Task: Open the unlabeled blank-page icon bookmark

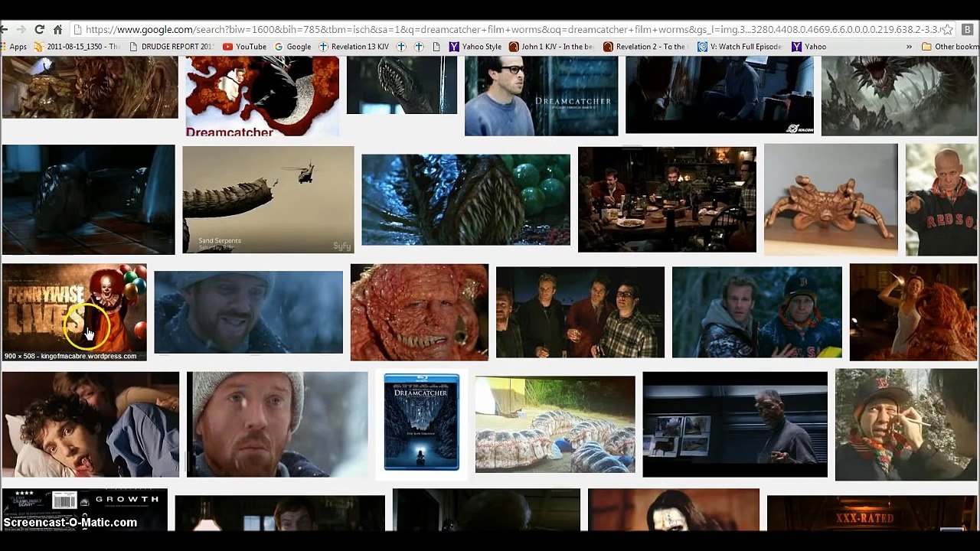Action: [436, 47]
